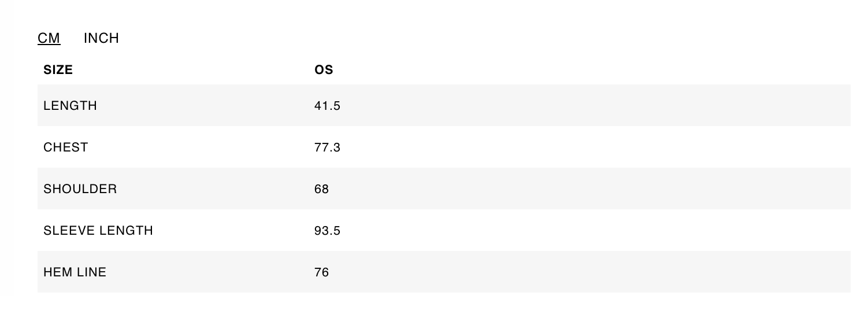Click empty space in the header row
This screenshot has width=868, height=318.
click(x=578, y=70)
